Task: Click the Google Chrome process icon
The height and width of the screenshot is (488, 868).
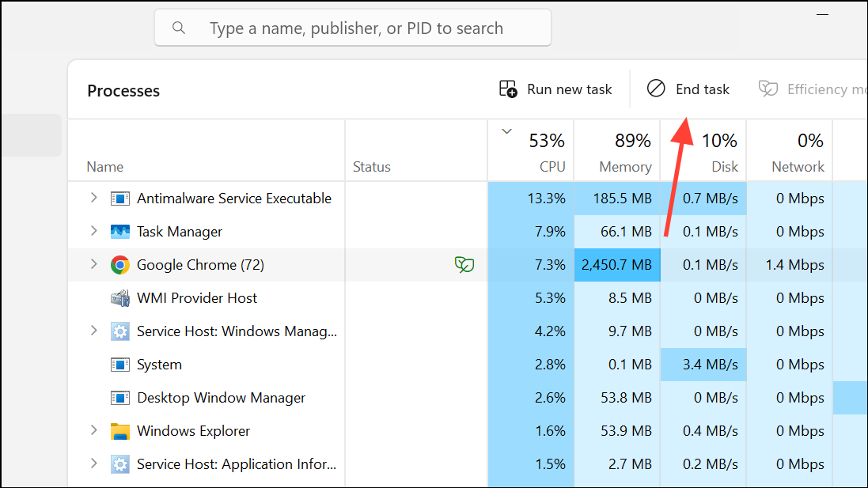Action: tap(119, 264)
